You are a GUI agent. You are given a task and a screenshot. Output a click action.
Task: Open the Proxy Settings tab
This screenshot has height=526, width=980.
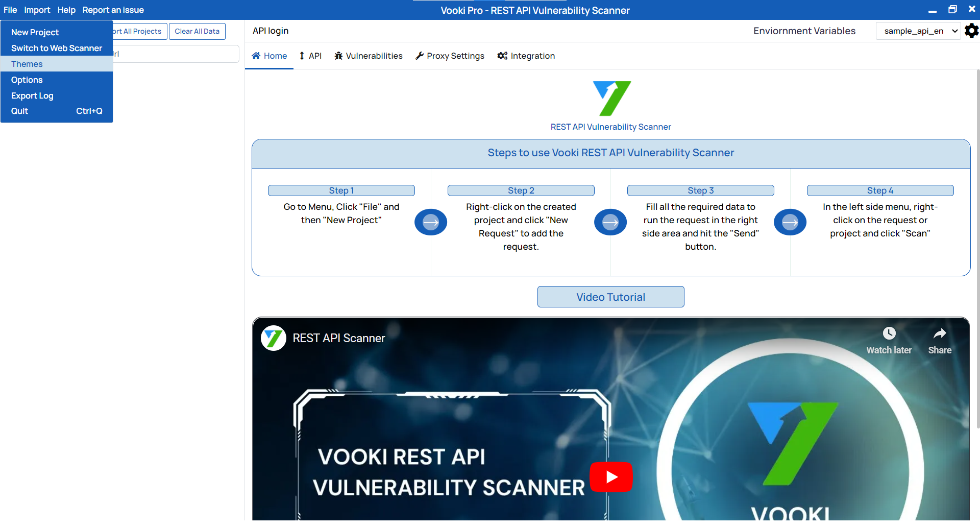click(x=450, y=56)
